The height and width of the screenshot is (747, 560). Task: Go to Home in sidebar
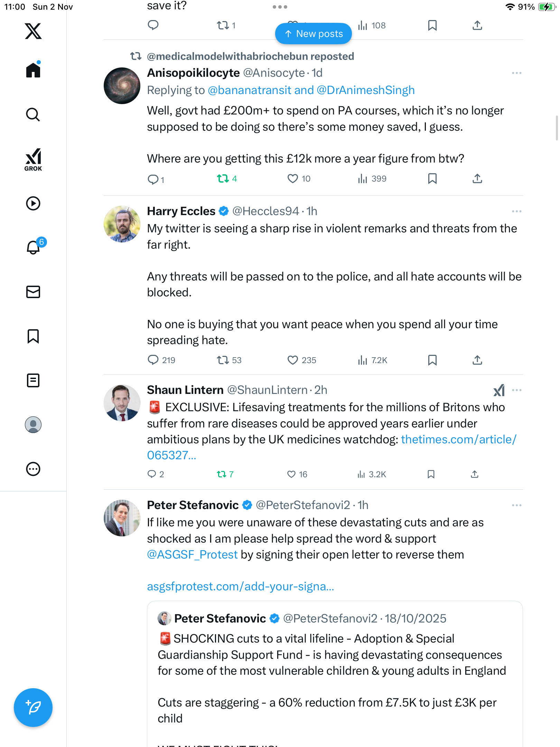point(33,70)
